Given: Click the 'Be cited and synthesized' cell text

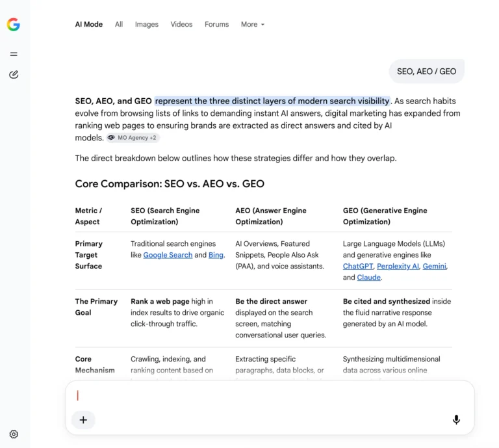Looking at the screenshot, I should pyautogui.click(x=387, y=302).
